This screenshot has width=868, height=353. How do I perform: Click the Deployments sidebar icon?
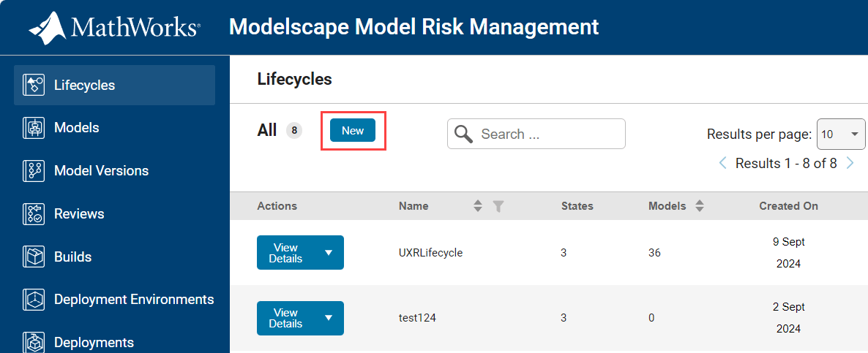[34, 342]
